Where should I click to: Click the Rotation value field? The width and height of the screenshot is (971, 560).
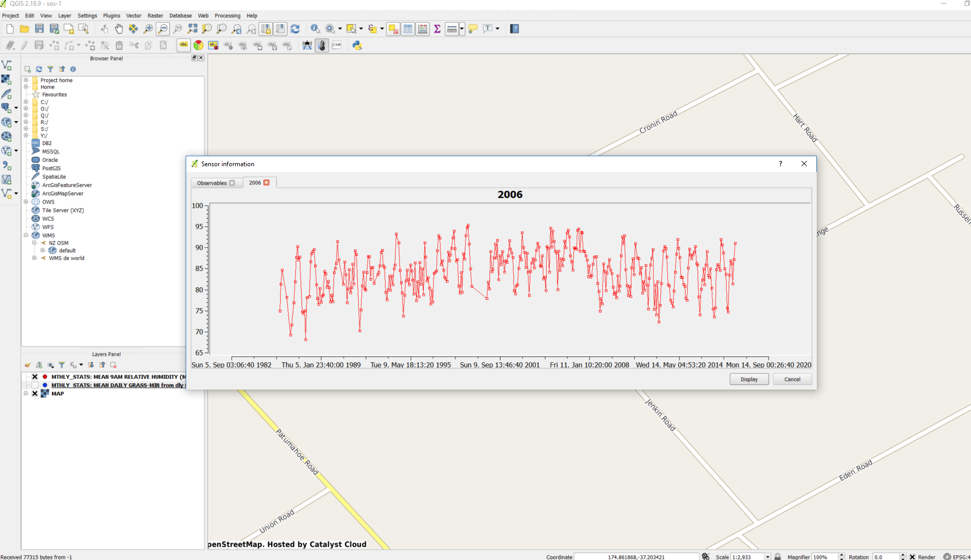point(885,557)
